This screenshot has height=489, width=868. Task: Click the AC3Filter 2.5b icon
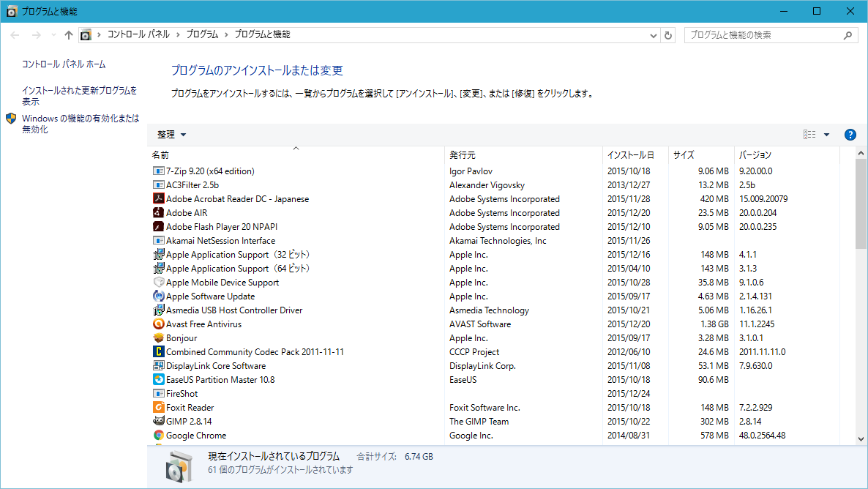pyautogui.click(x=159, y=185)
